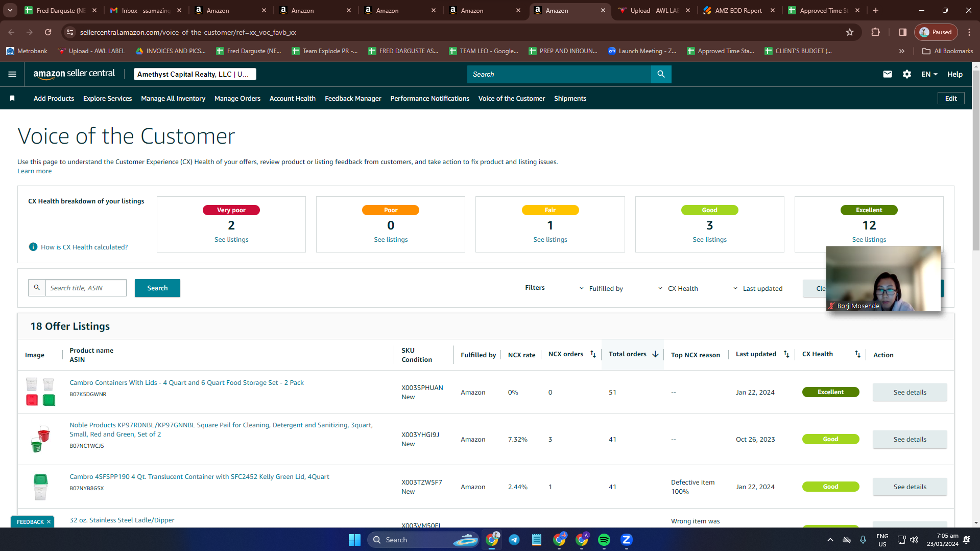Open the Seller Central hamburger menu

12,74
